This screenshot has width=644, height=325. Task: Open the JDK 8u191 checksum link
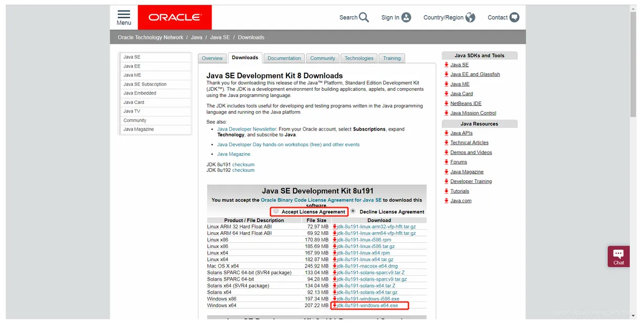(244, 165)
